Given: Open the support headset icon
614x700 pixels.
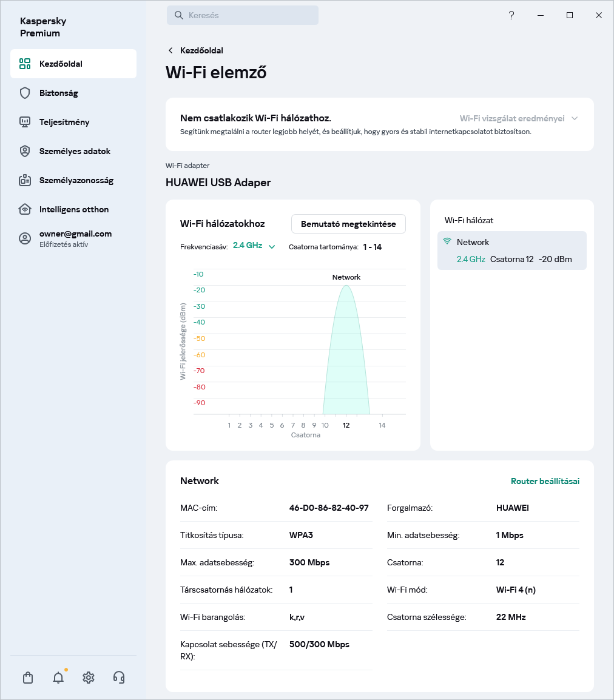Looking at the screenshot, I should (119, 678).
